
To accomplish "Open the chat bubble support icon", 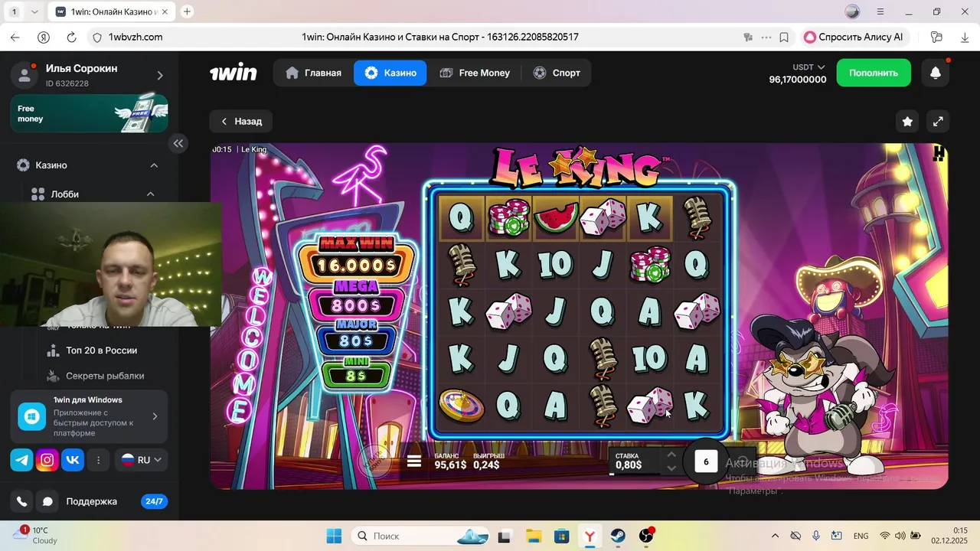I will [x=47, y=501].
